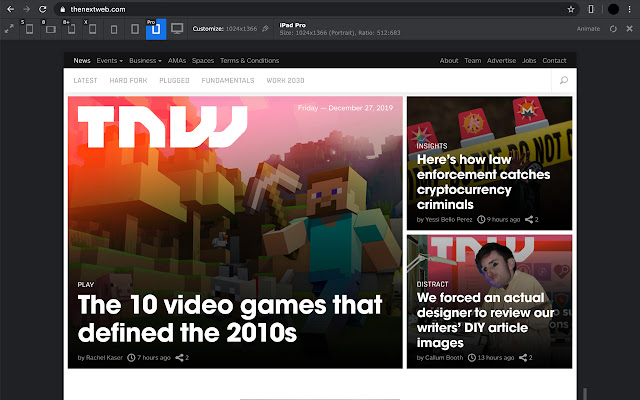Click the fullscreen expand arrows icon

pyautogui.click(x=9, y=29)
